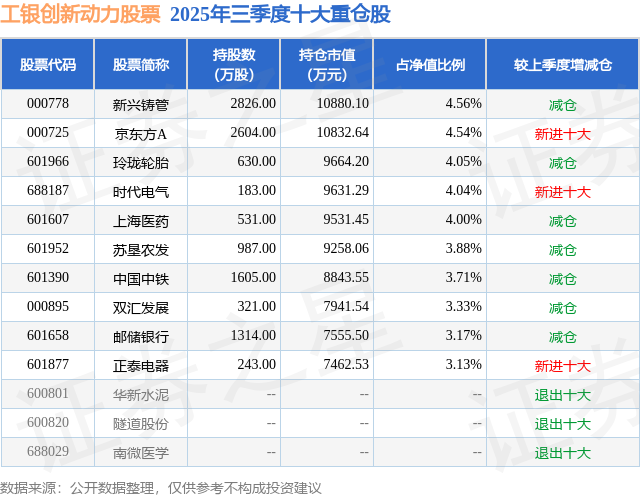Click stock code 688187
This screenshot has width=640, height=497.
pyautogui.click(x=48, y=191)
